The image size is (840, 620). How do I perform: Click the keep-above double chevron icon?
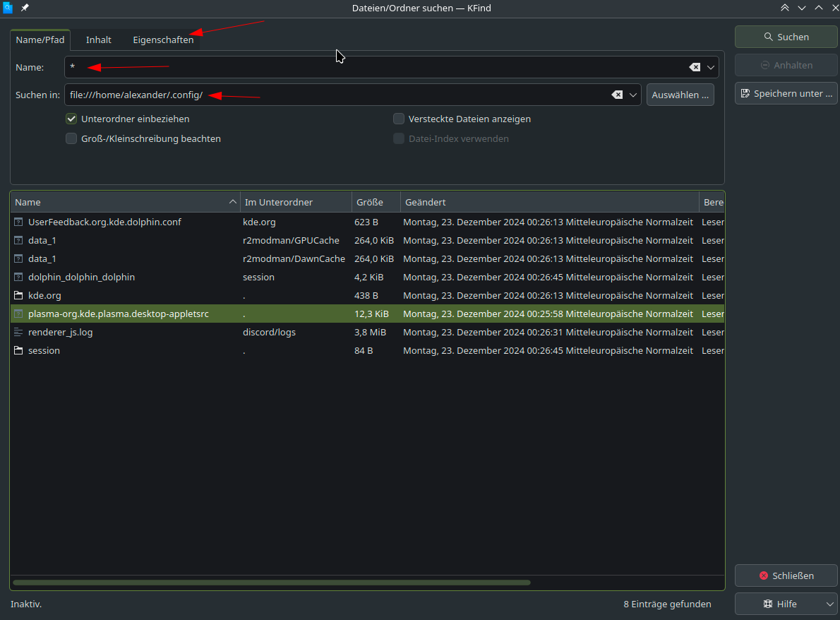tap(785, 8)
